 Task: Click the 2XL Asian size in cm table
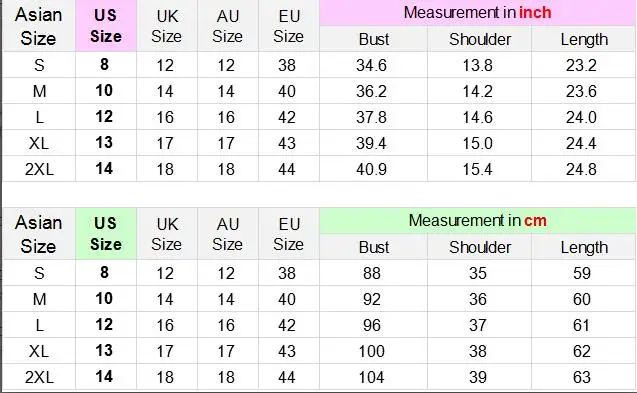[x=39, y=377]
